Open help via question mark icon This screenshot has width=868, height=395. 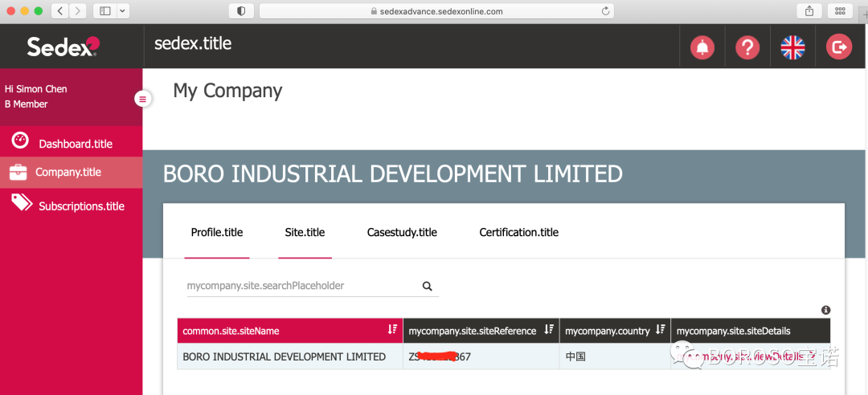click(747, 47)
